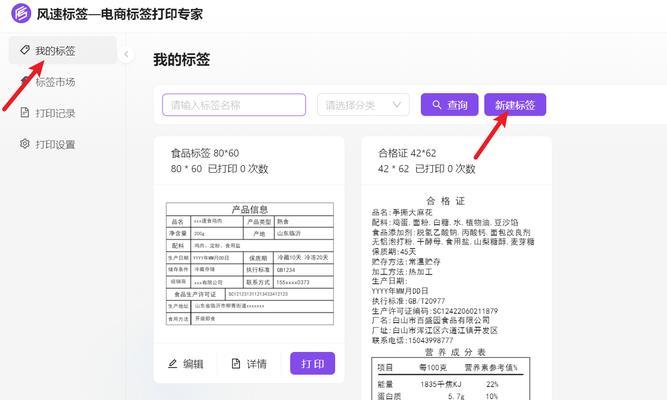This screenshot has width=667, height=400.
Task: Click 打印 on the 食品标签 80*60 card
Action: [313, 363]
